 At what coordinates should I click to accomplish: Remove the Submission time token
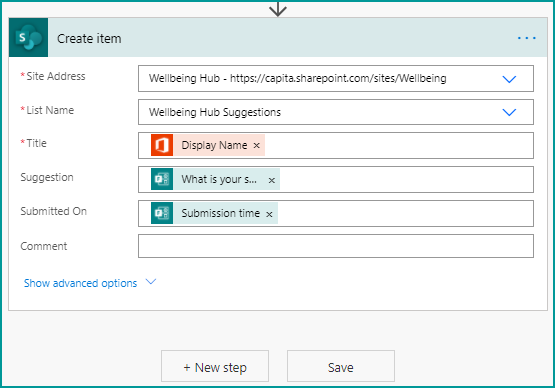[269, 214]
